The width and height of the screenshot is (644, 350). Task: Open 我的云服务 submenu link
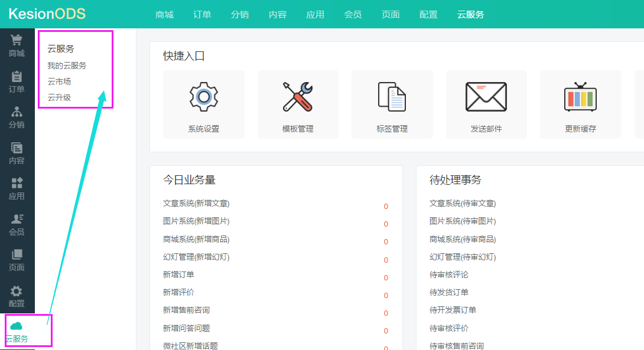pos(67,66)
